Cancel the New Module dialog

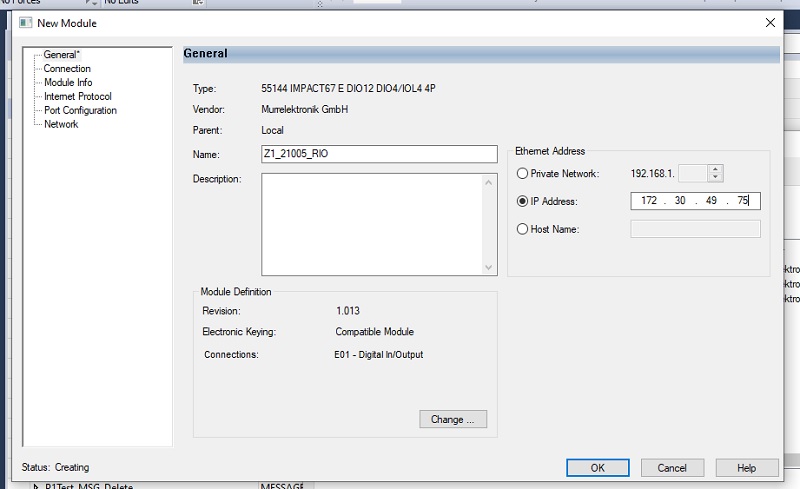pyautogui.click(x=672, y=468)
